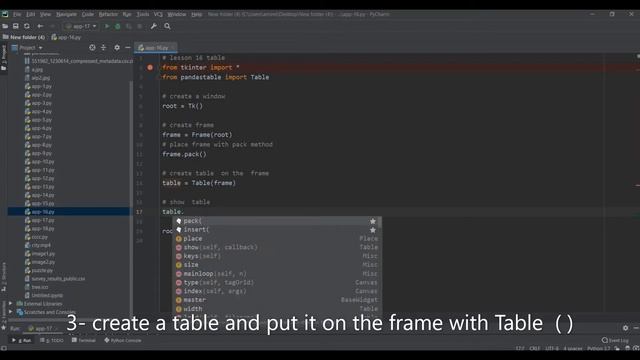640x360 pixels.
Task: Hide the Project panel with minus icon
Action: pyautogui.click(x=127, y=48)
